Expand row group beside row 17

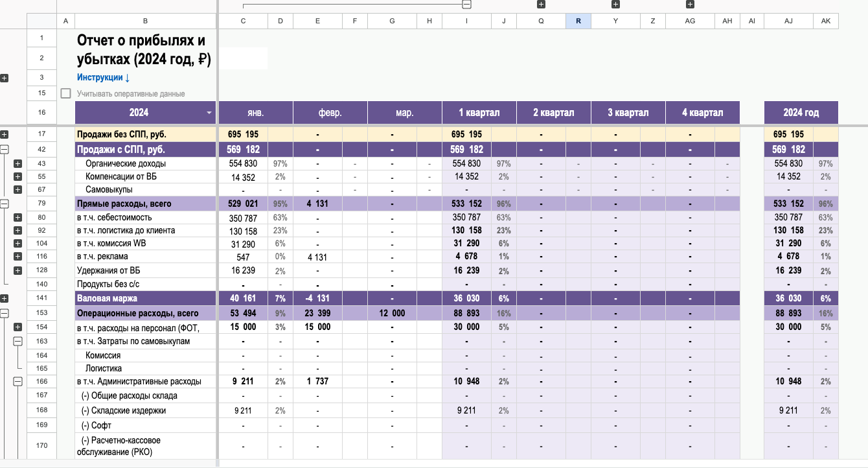pyautogui.click(x=5, y=135)
